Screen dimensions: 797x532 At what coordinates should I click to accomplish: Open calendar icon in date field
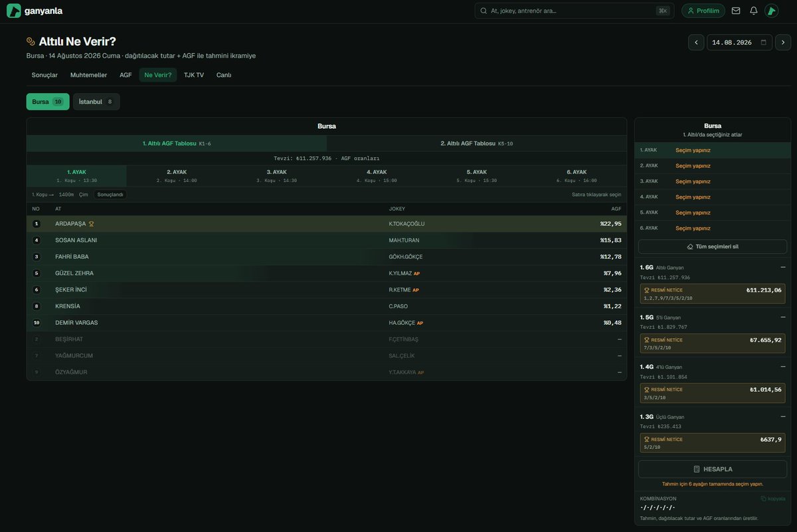tap(763, 43)
